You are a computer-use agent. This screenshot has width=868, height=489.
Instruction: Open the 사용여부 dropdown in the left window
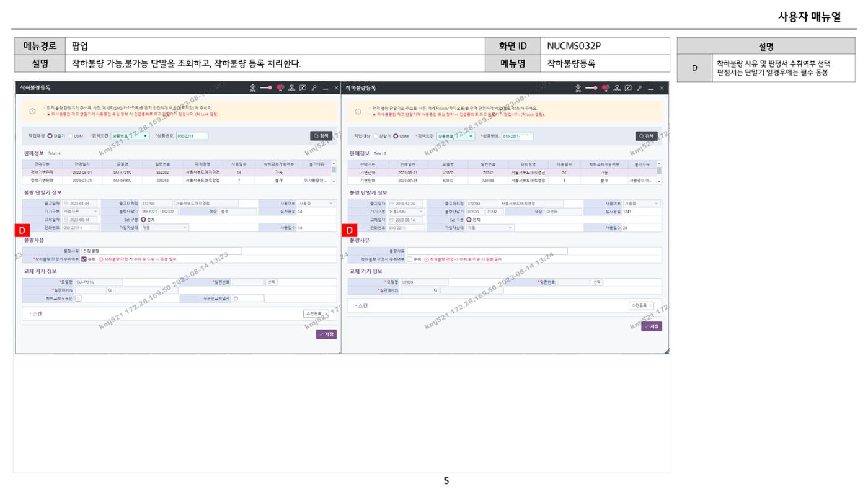click(x=316, y=204)
